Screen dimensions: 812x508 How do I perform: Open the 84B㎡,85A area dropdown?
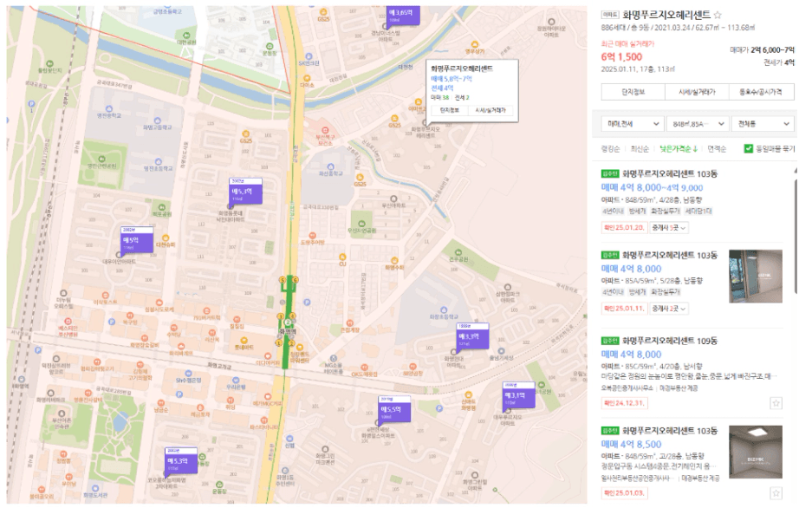(697, 124)
